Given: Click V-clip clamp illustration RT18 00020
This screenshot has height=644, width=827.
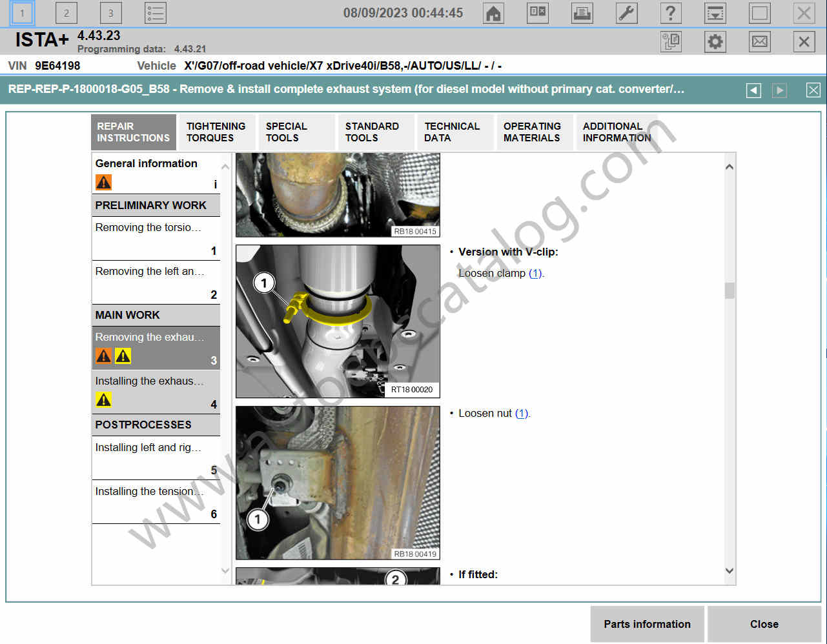Looking at the screenshot, I should 338,321.
